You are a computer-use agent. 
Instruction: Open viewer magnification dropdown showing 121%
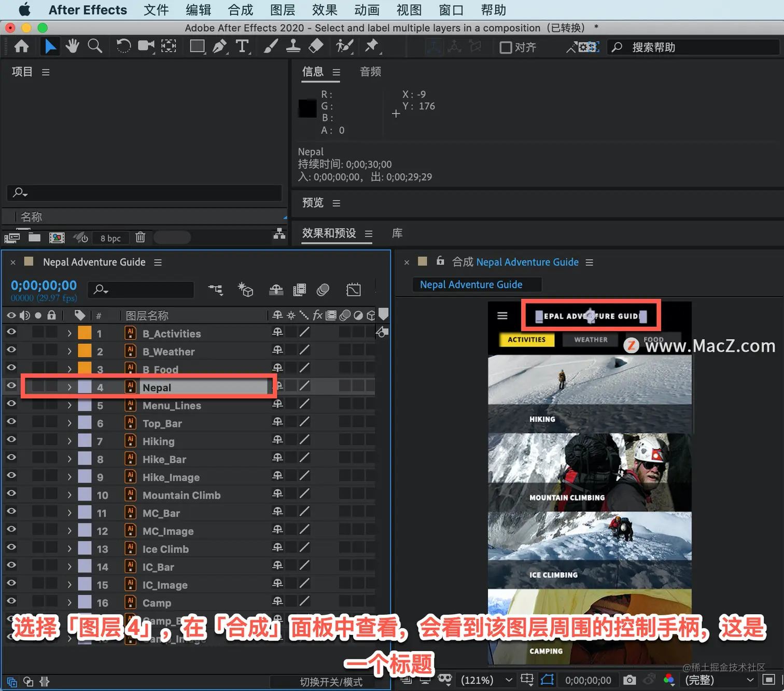click(486, 680)
